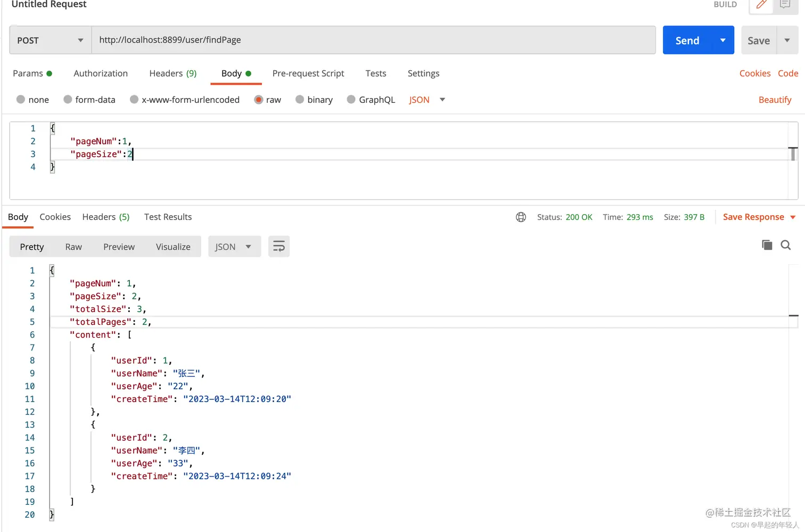
Task: Open the response Headers (5) tab
Action: 106,217
